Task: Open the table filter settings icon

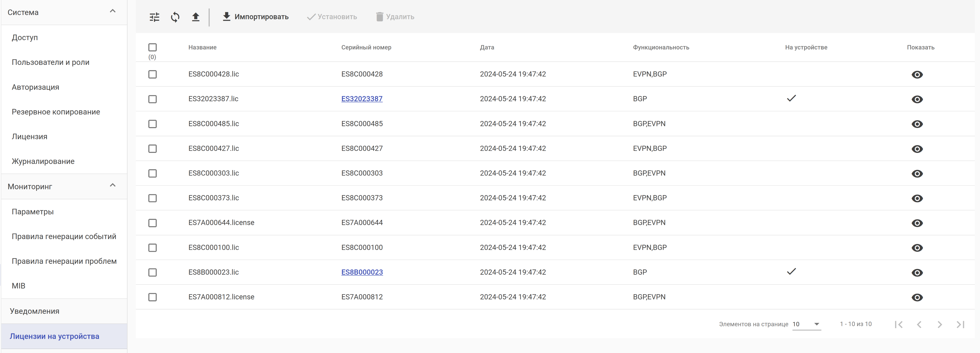Action: tap(154, 17)
